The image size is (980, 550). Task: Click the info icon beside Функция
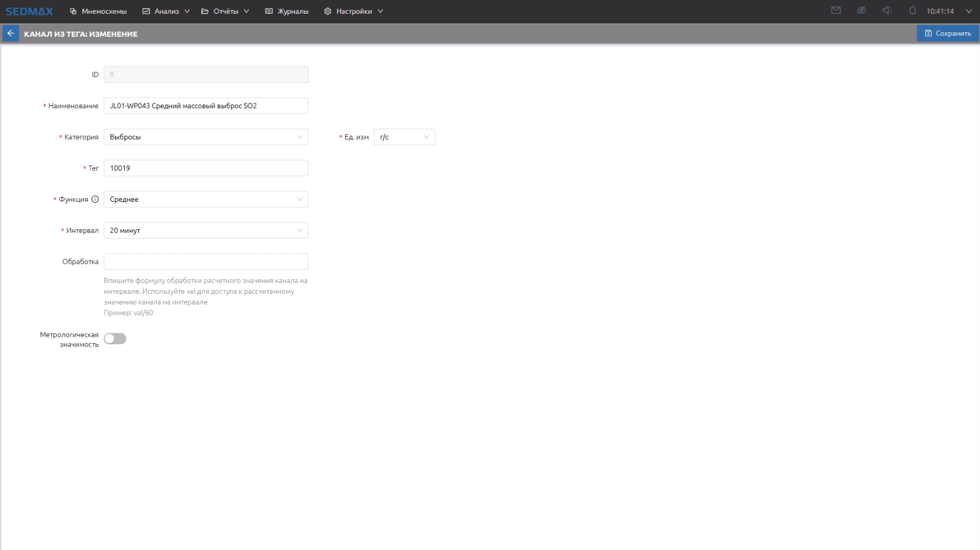(95, 199)
